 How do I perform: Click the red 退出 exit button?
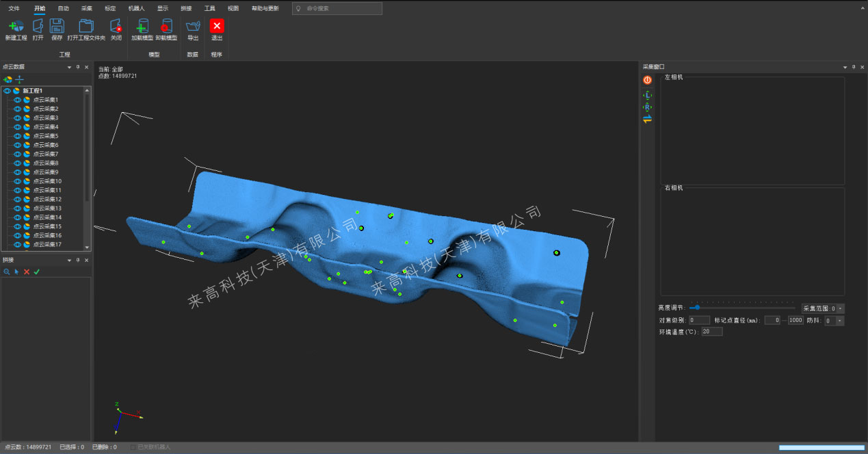(x=217, y=27)
